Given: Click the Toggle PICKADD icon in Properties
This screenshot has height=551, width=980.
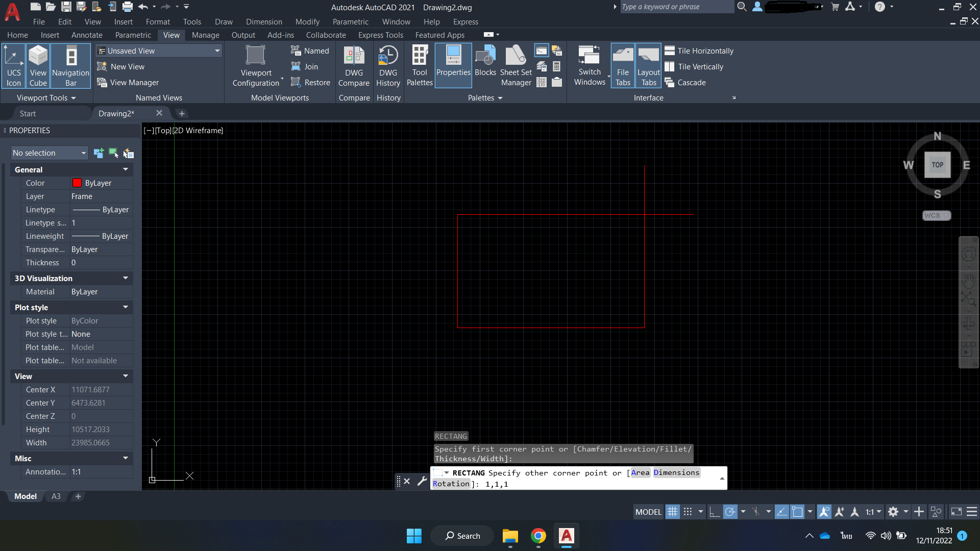Looking at the screenshot, I should pos(99,153).
